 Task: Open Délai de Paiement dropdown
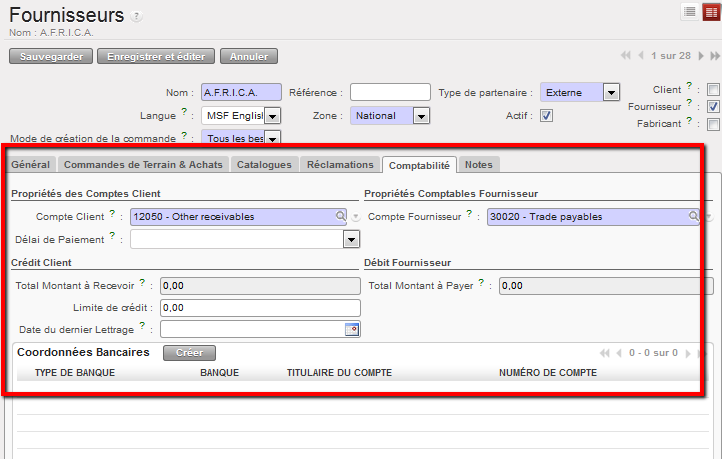point(350,239)
